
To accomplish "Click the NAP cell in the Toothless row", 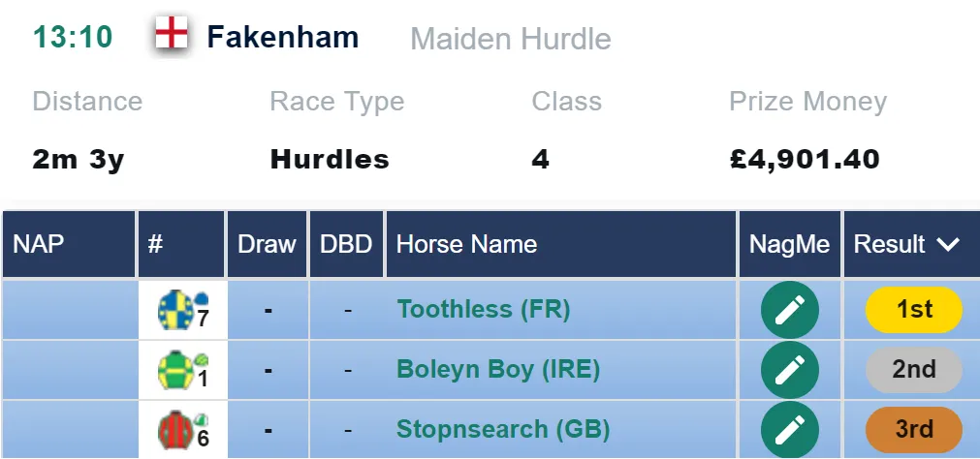I will [x=69, y=310].
